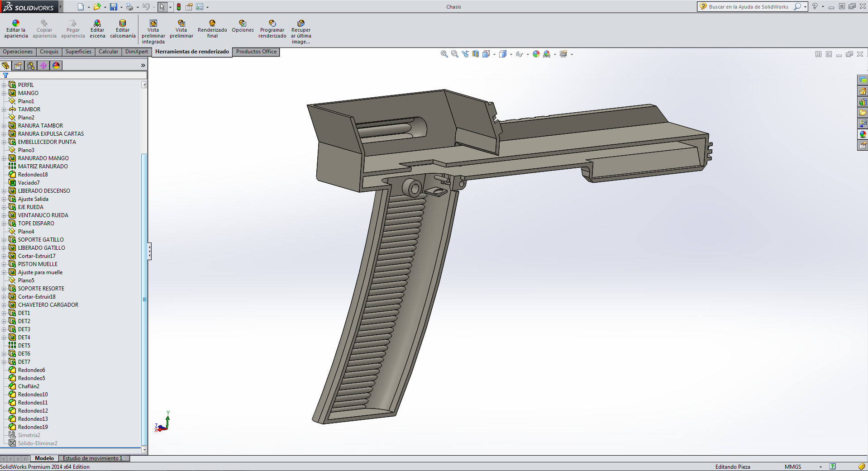Click the Renderizado final icon

[212, 24]
